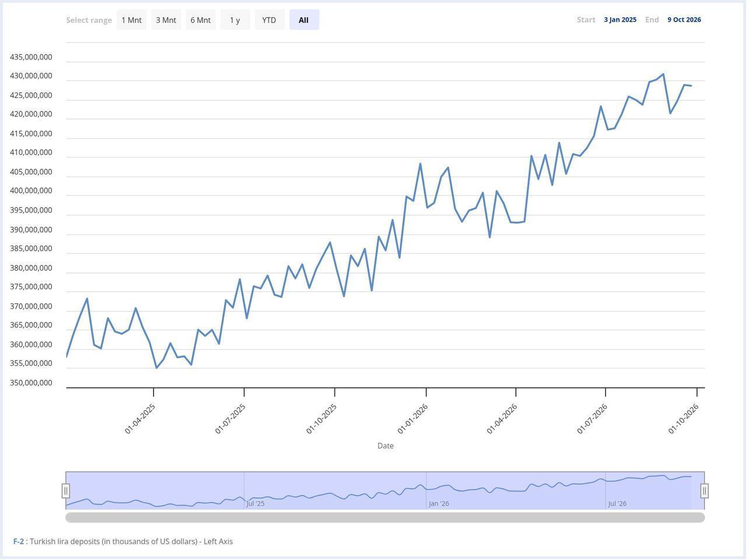Click the 01-07-2026 x-axis date label
Viewport: 747px width, 560px height.
(x=592, y=419)
